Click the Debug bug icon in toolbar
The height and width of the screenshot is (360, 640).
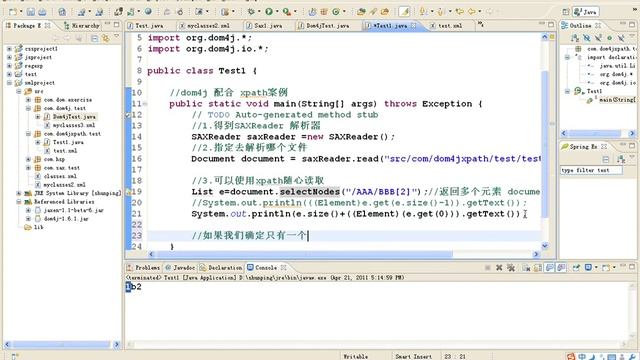tap(251, 12)
